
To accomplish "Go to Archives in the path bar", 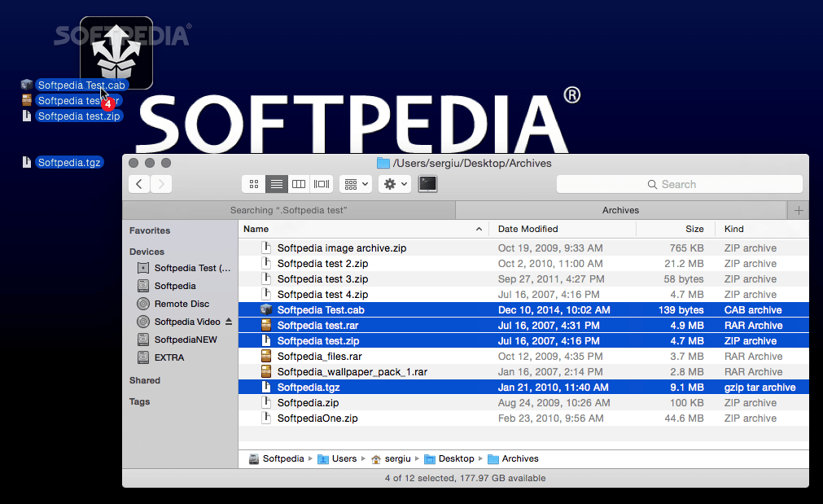I will 514,459.
